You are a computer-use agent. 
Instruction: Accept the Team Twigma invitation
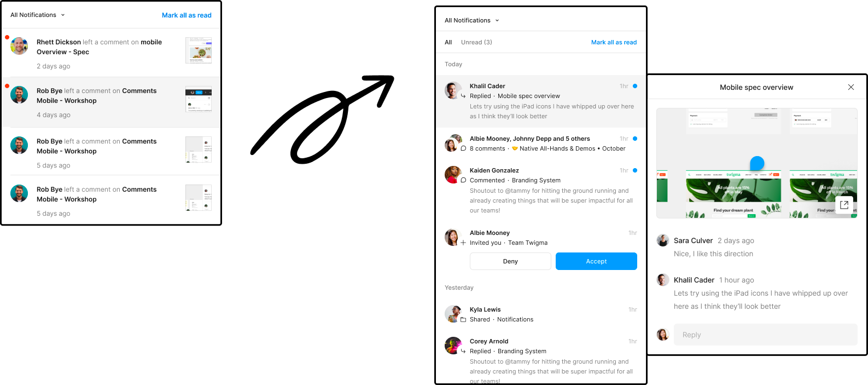click(x=596, y=261)
